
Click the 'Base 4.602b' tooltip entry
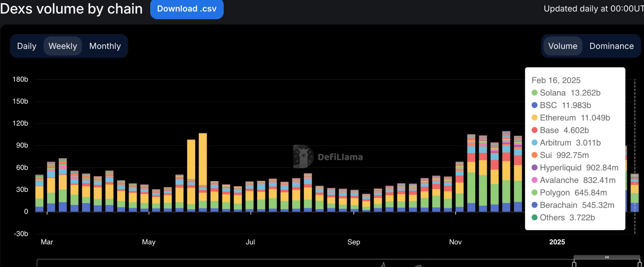[x=560, y=130]
